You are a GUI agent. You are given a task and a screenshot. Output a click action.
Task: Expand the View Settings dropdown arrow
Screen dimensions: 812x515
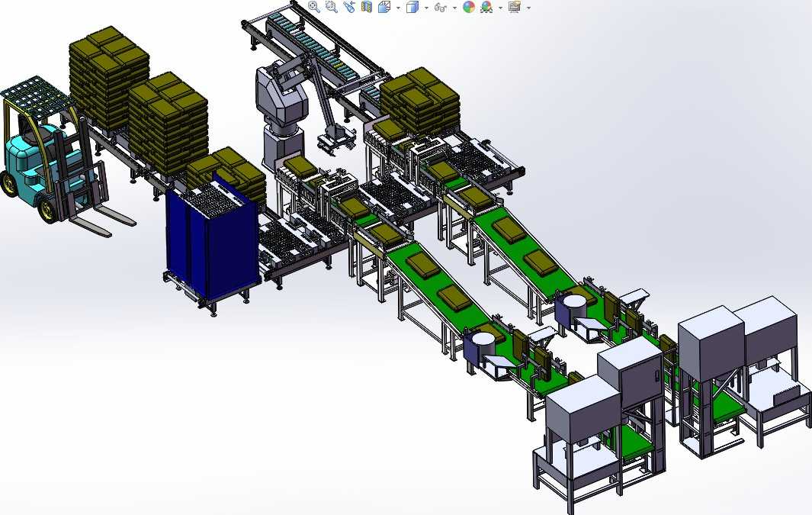tap(528, 8)
